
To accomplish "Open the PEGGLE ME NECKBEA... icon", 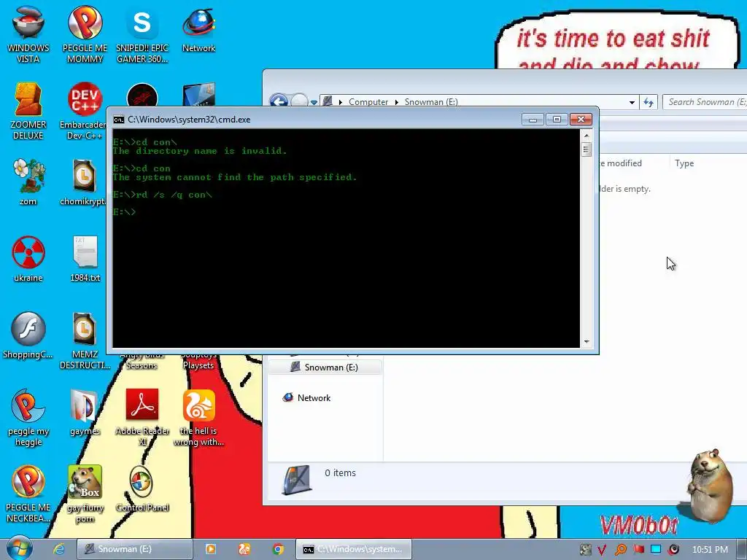I will 28,494.
